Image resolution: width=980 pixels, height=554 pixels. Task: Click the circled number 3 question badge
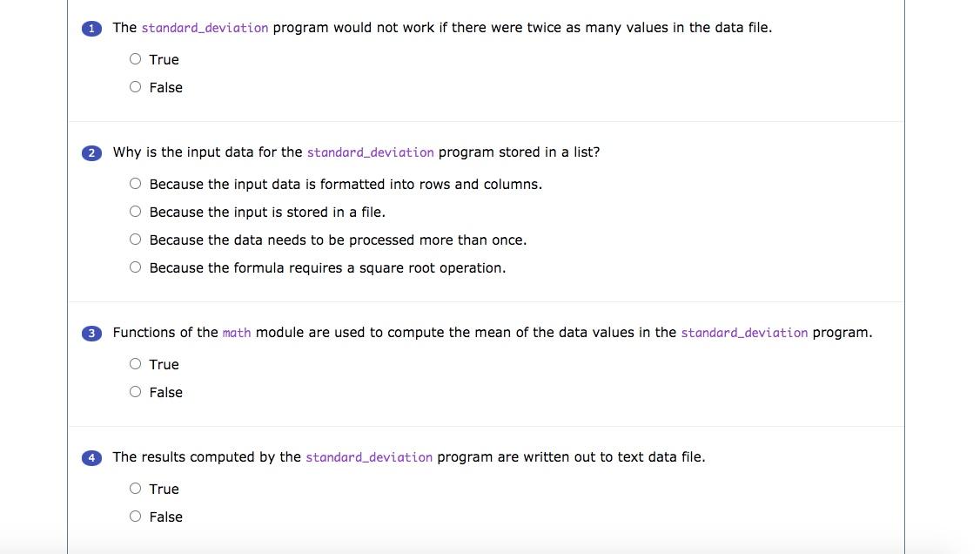[x=91, y=333]
